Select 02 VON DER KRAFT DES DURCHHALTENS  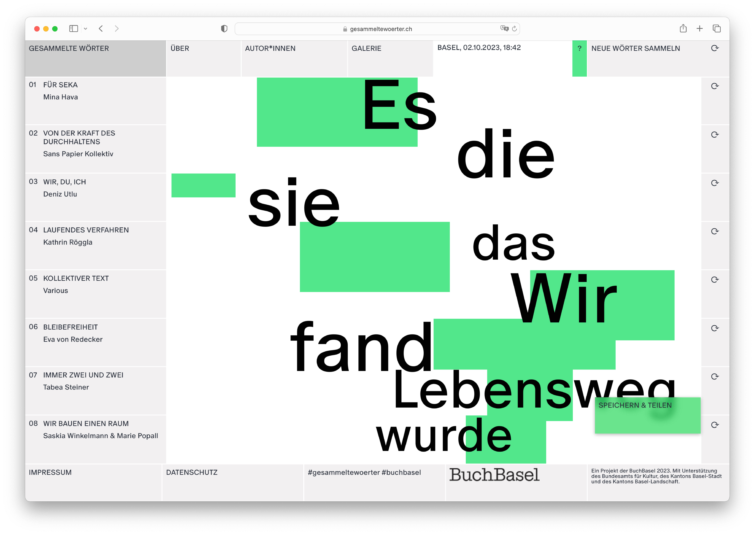pos(96,149)
